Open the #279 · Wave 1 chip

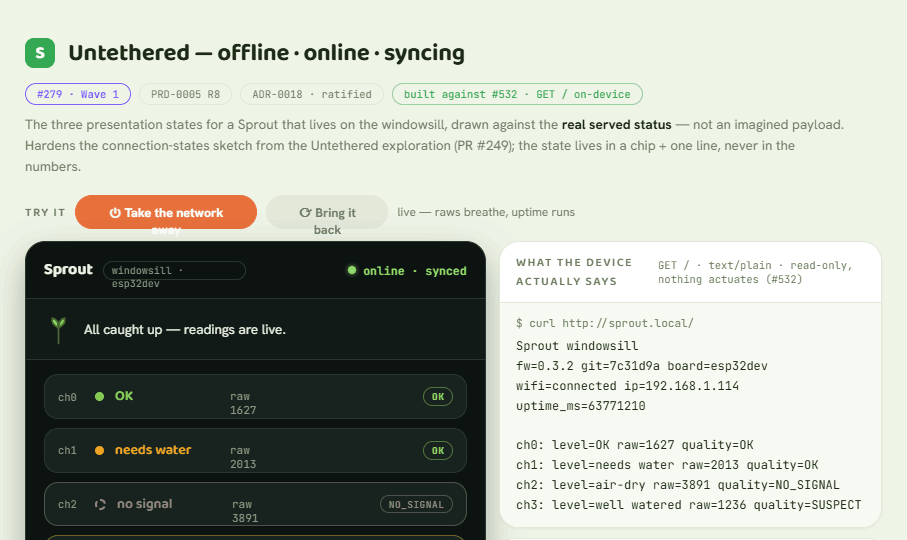78,94
